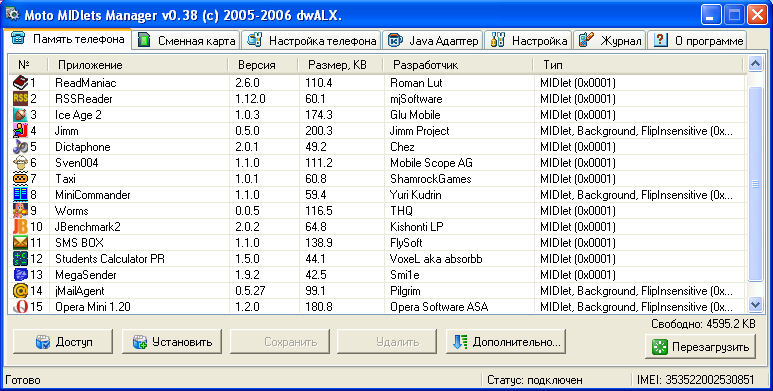The width and height of the screenshot is (773, 391).
Task: Click the JBenchmark2 JB icon
Action: pyautogui.click(x=21, y=227)
